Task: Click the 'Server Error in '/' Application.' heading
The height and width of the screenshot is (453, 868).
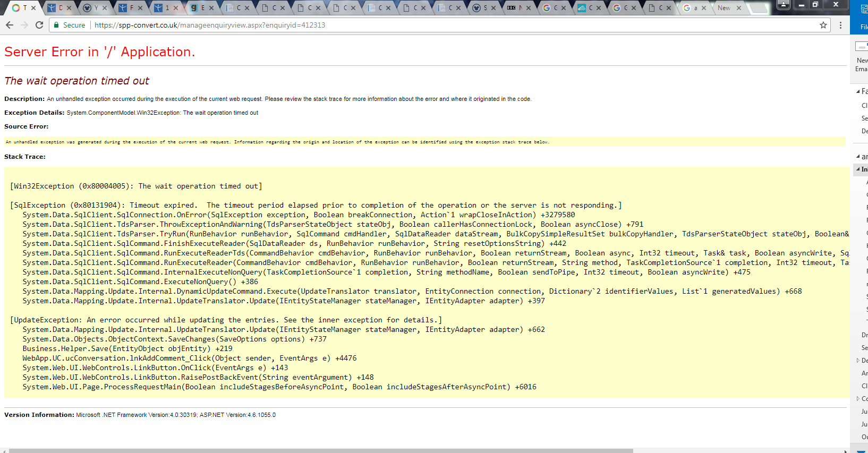Action: (100, 52)
